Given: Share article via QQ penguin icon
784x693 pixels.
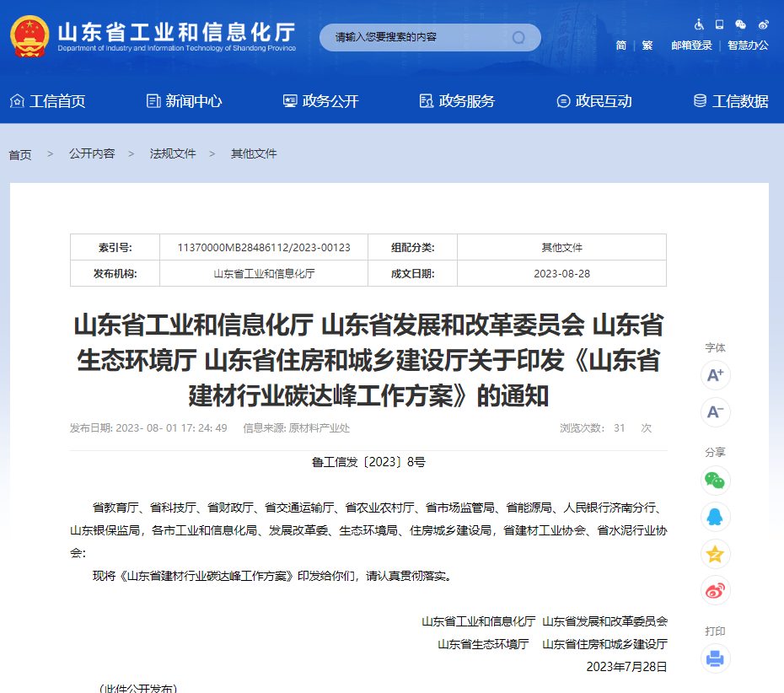Looking at the screenshot, I should coord(715,517).
